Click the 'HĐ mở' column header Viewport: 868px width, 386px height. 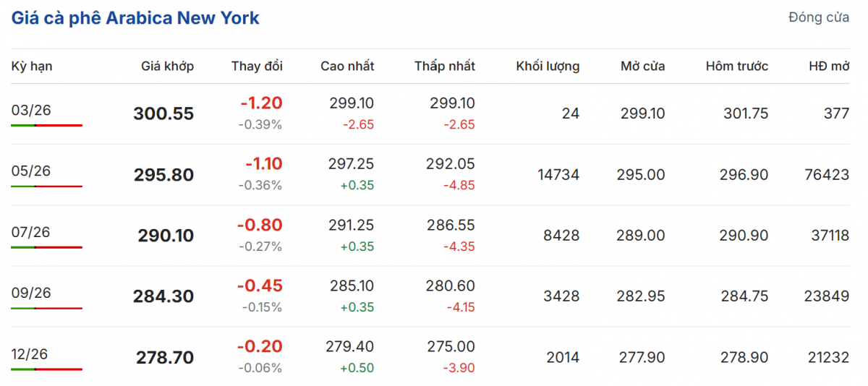pyautogui.click(x=828, y=67)
